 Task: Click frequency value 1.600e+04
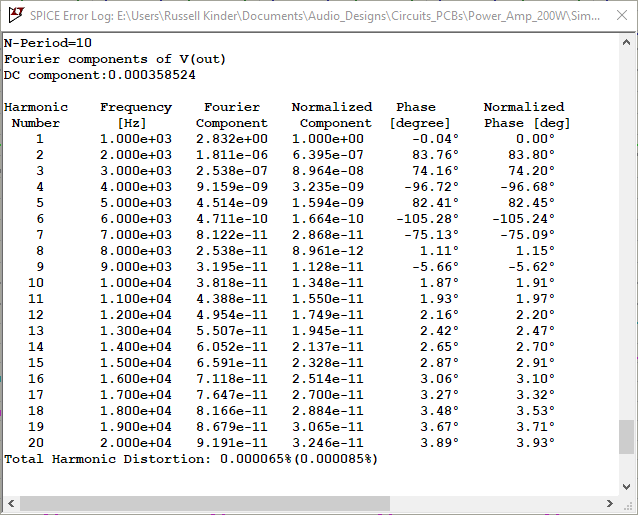pyautogui.click(x=136, y=379)
